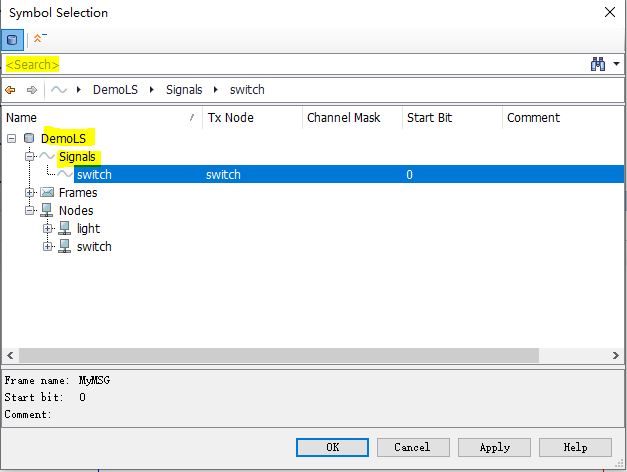Click the Start Bit value 0 cell
627x472 pixels.
(409, 174)
